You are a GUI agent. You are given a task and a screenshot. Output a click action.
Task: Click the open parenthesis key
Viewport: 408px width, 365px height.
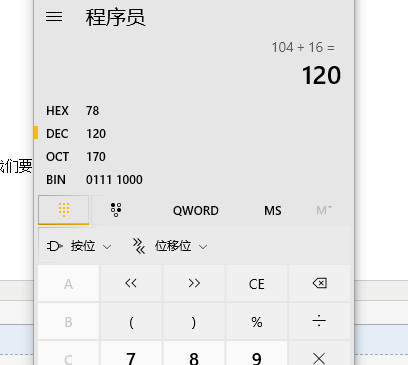coord(131,322)
